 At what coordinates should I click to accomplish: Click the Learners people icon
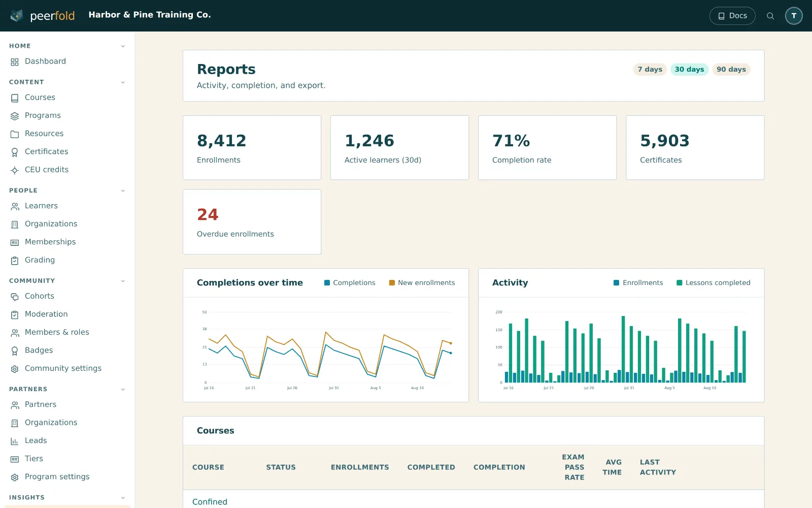pyautogui.click(x=15, y=206)
